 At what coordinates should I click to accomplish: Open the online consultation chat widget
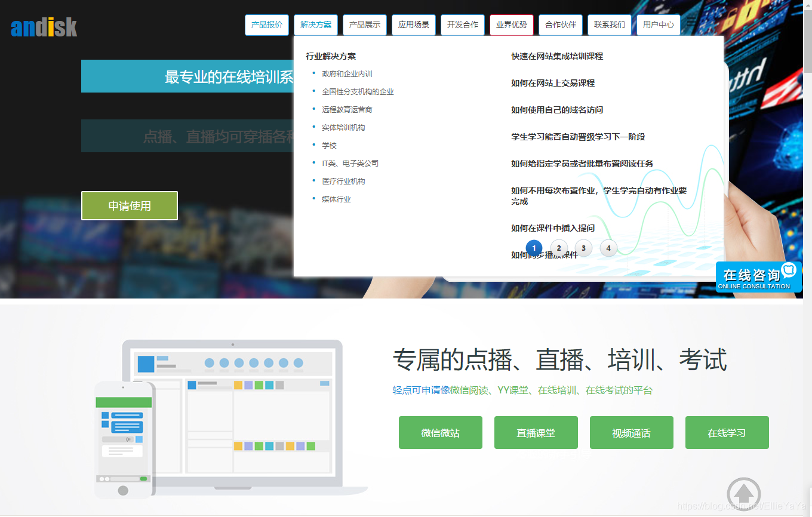[x=758, y=276]
